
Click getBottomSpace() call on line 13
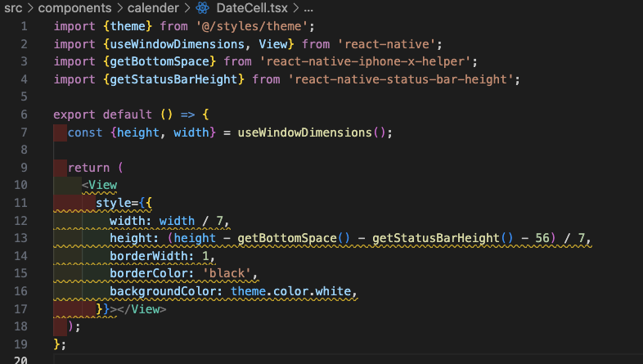tap(294, 238)
